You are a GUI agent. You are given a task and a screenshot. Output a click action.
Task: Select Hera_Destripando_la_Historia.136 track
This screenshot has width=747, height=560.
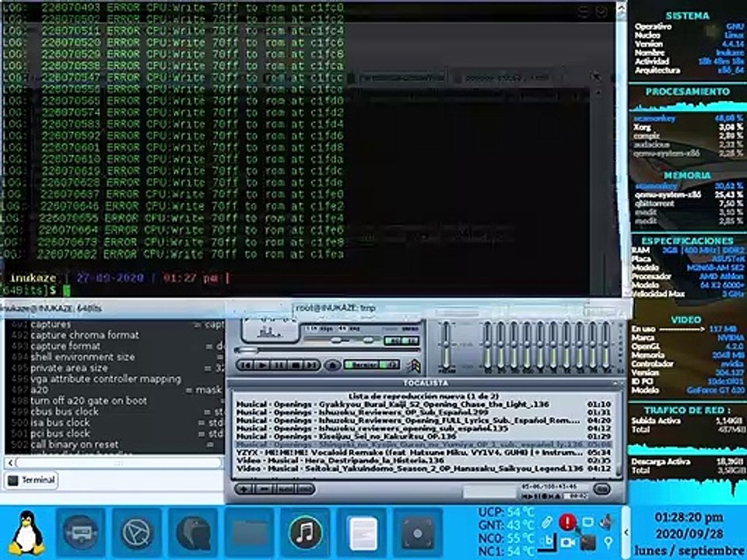tap(423, 460)
